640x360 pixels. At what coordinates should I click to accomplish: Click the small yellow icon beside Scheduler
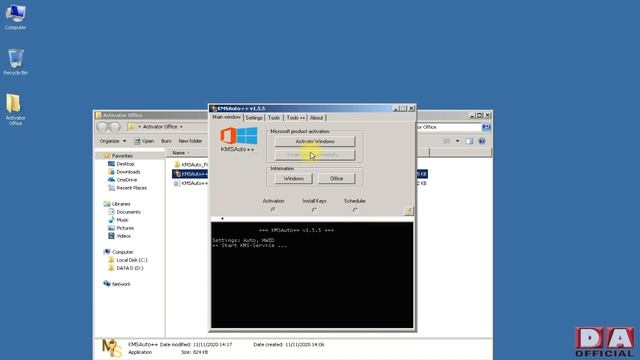[x=409, y=211]
